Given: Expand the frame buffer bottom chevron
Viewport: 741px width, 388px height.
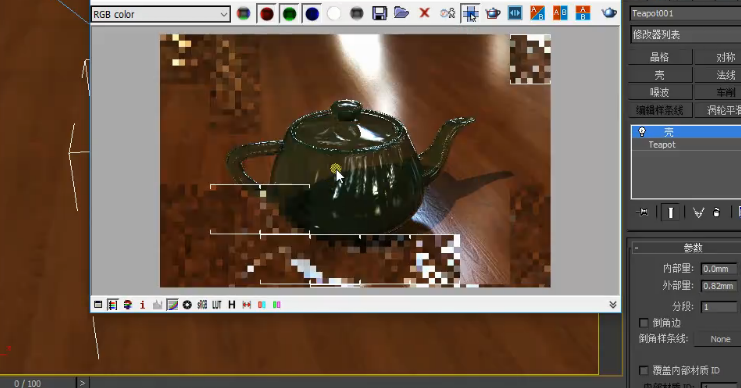Looking at the screenshot, I should 613,305.
